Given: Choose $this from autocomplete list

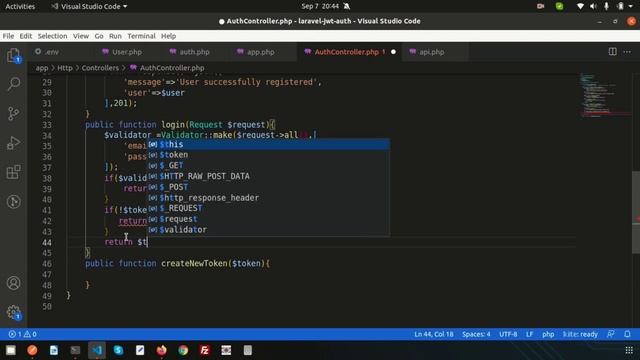Looking at the screenshot, I should pyautogui.click(x=268, y=144).
